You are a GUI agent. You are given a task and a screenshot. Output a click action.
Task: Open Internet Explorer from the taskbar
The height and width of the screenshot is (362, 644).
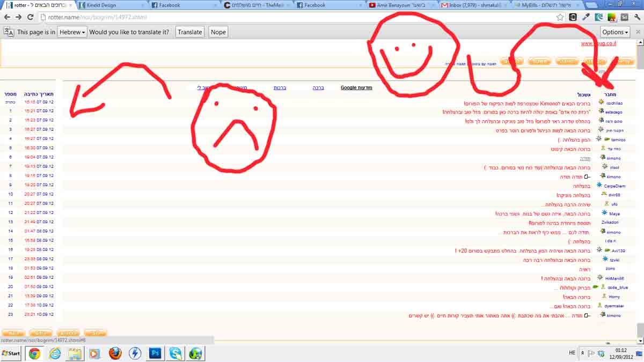[55, 353]
